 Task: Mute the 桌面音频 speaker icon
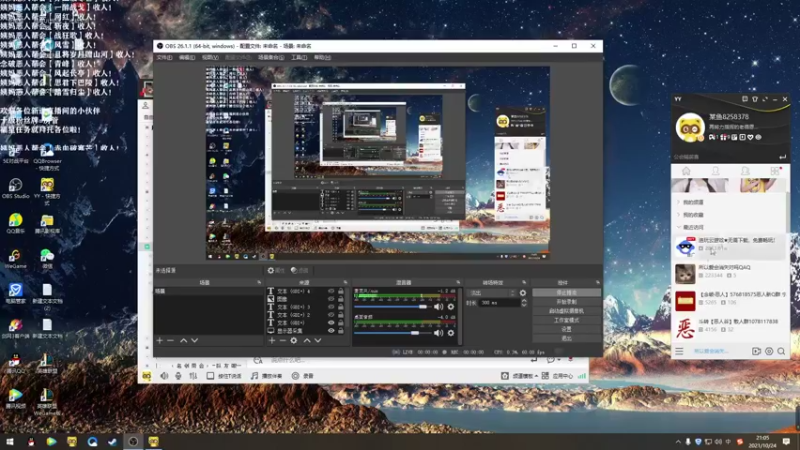pos(438,333)
